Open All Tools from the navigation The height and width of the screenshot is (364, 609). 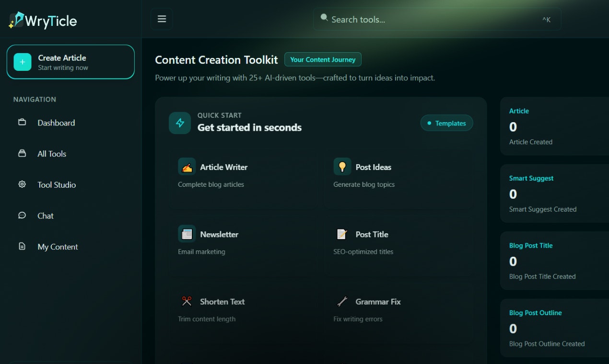(x=51, y=154)
